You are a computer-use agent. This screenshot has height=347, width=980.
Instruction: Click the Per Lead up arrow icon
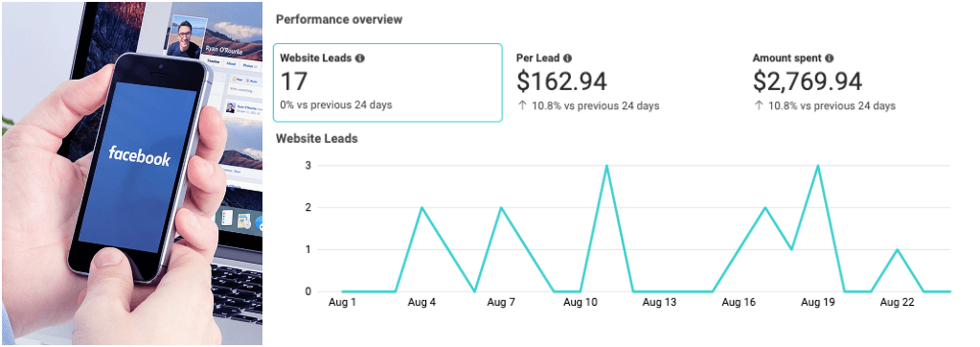click(522, 105)
